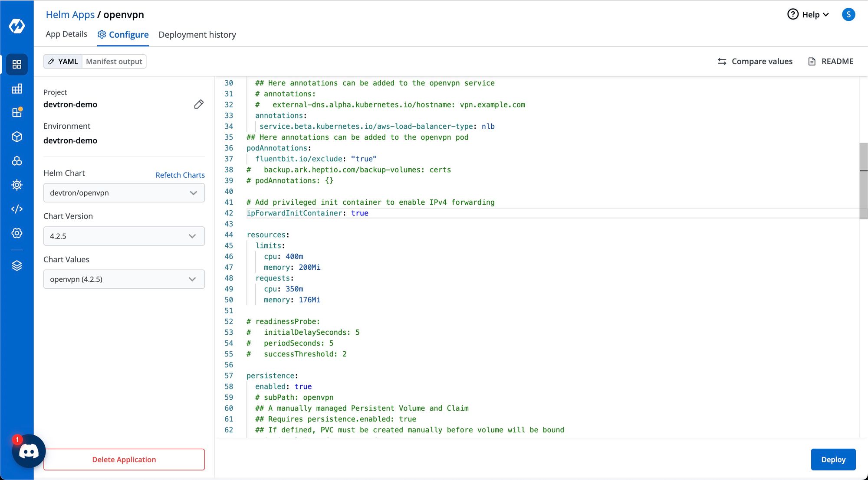Click 'memory: 176Mi' line
The image size is (868, 480).
coord(292,300)
